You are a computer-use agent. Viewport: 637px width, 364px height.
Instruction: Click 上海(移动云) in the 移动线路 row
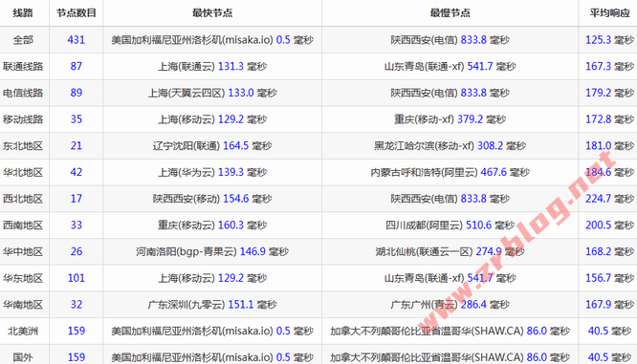(187, 119)
